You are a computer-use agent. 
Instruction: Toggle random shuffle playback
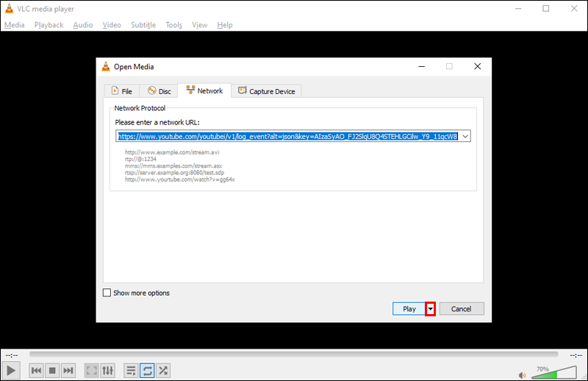click(x=163, y=371)
